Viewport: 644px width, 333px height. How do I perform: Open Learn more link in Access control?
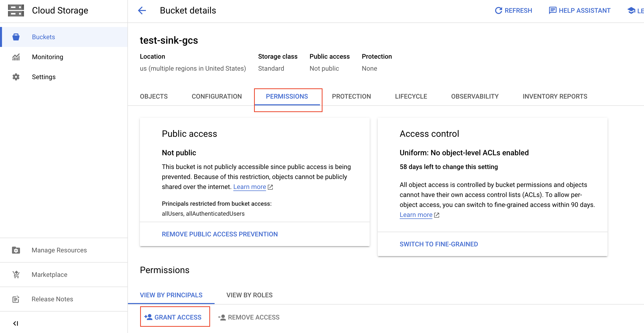point(416,215)
